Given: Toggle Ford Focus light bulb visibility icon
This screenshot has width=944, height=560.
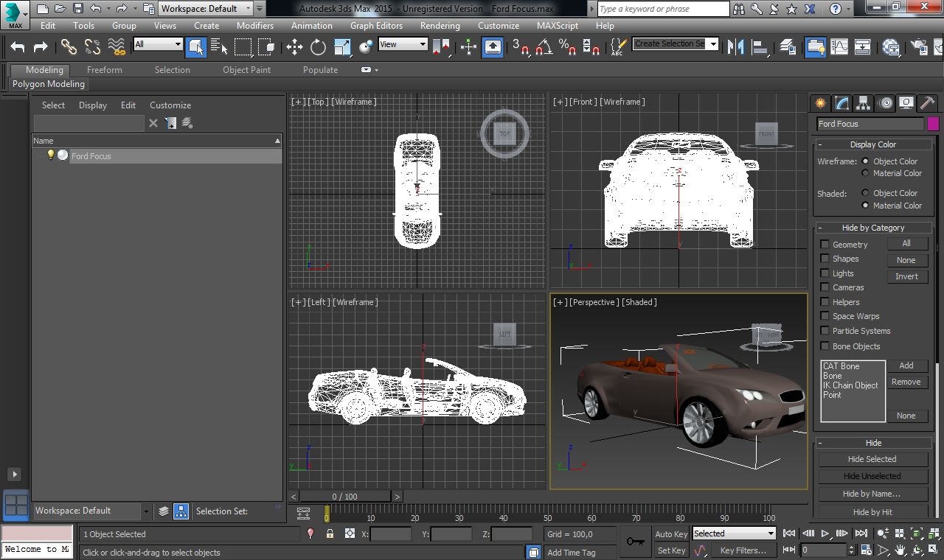Looking at the screenshot, I should pos(50,155).
